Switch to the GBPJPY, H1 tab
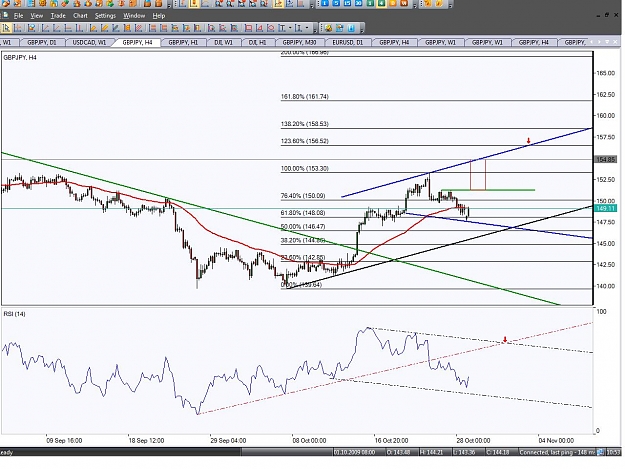Screen dimensions: 625x469 click(183, 42)
